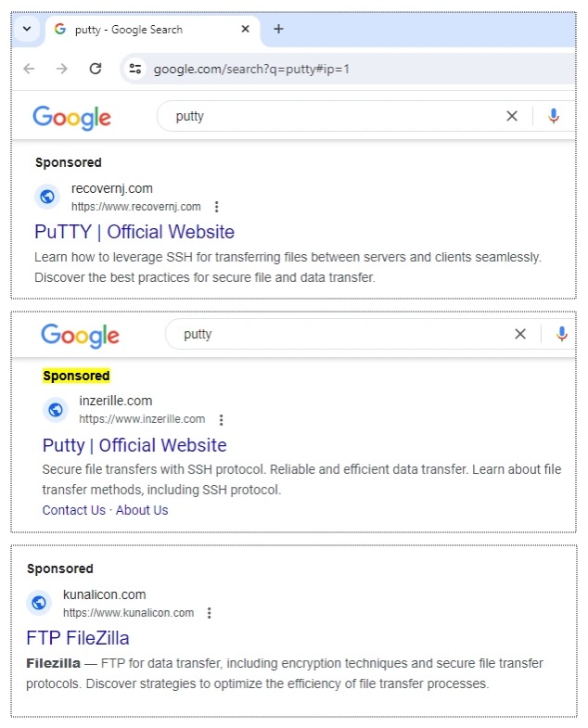Image resolution: width=588 pixels, height=728 pixels.
Task: Open the PuTTY | Official Website recovernj link
Action: tap(134, 232)
